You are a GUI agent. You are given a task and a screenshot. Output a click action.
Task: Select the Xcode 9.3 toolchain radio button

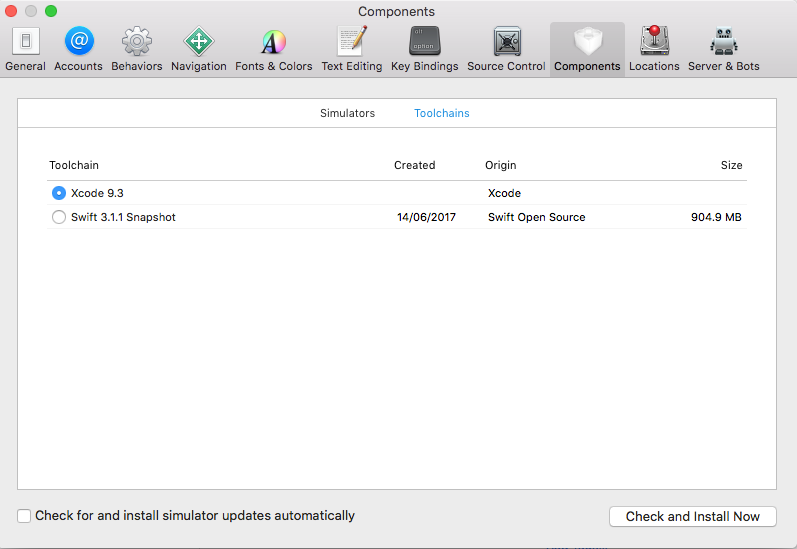pos(59,193)
